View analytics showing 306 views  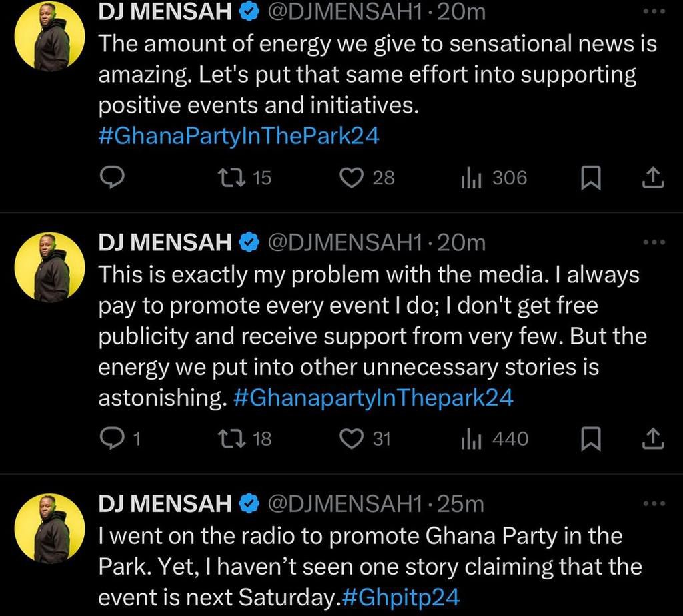[469, 178]
